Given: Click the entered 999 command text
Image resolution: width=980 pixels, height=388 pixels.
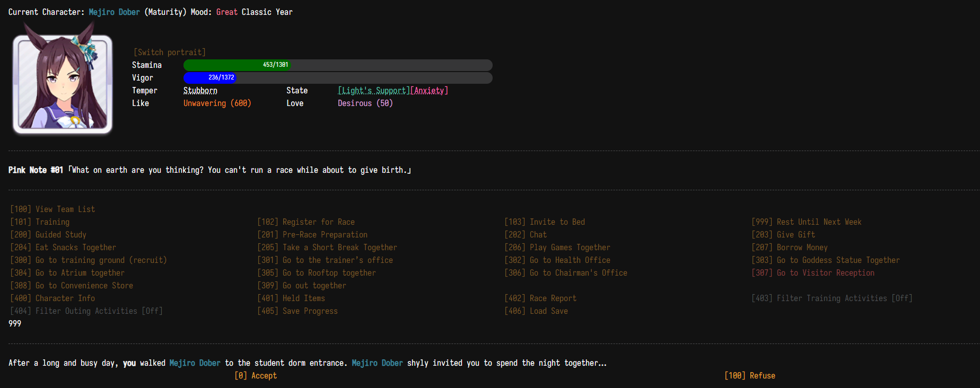Looking at the screenshot, I should tap(15, 324).
